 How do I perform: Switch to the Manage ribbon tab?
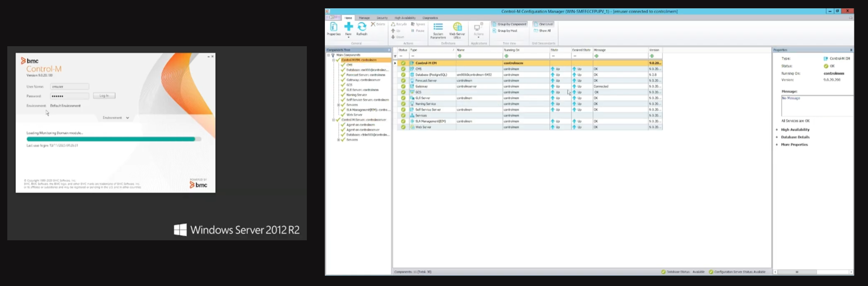(364, 18)
